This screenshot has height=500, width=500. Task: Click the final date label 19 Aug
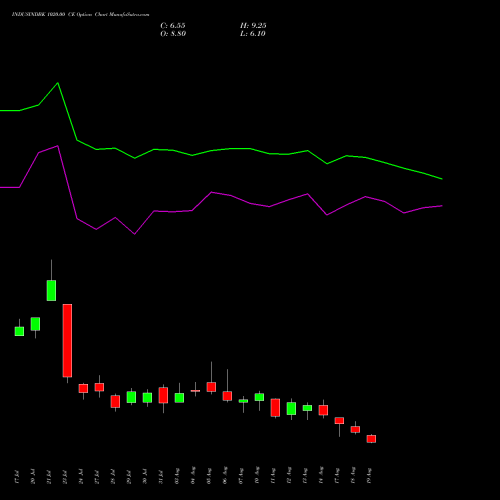coord(369,475)
